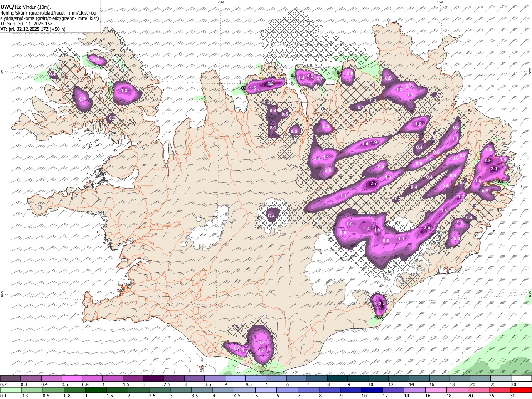Screen dimensions: 532x399
Task: Select the darkest purple swatch left of 2.5
Action: (x=153, y=379)
